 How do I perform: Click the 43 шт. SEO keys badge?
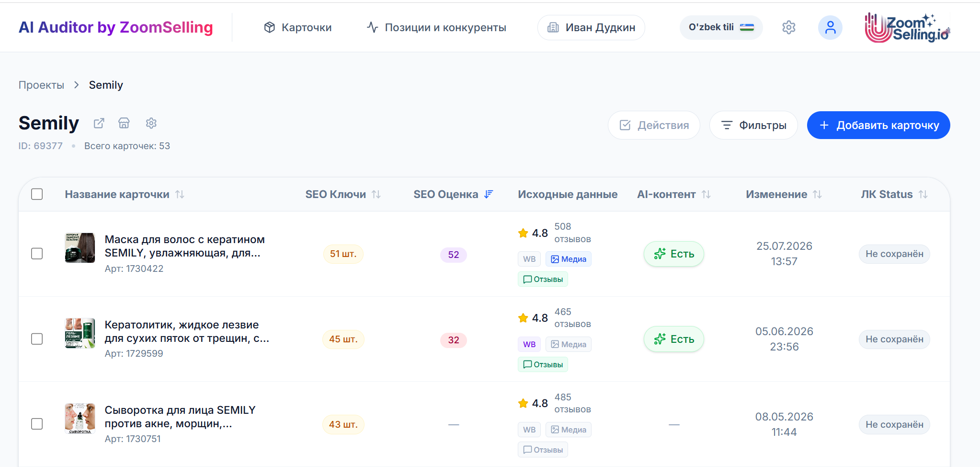click(343, 424)
